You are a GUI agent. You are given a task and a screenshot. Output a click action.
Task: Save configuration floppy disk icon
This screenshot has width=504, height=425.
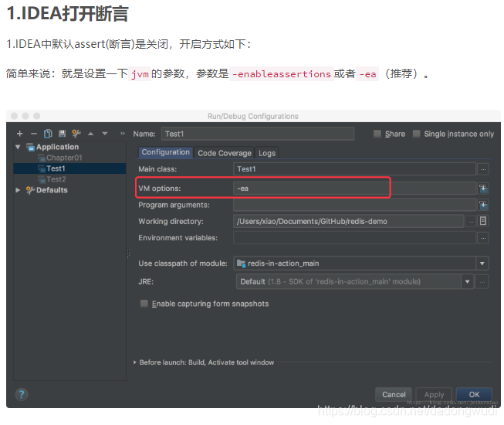[x=62, y=134]
